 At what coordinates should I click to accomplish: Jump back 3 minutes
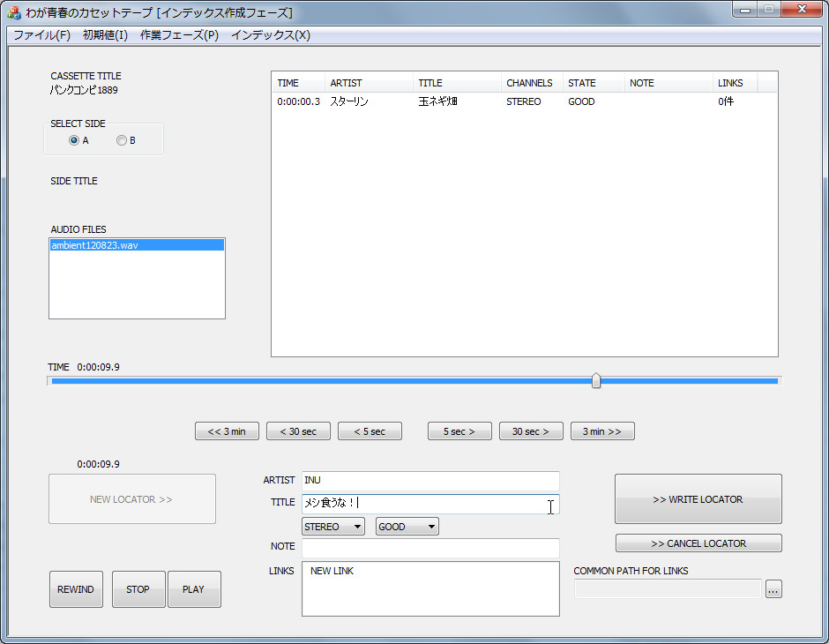tap(227, 431)
